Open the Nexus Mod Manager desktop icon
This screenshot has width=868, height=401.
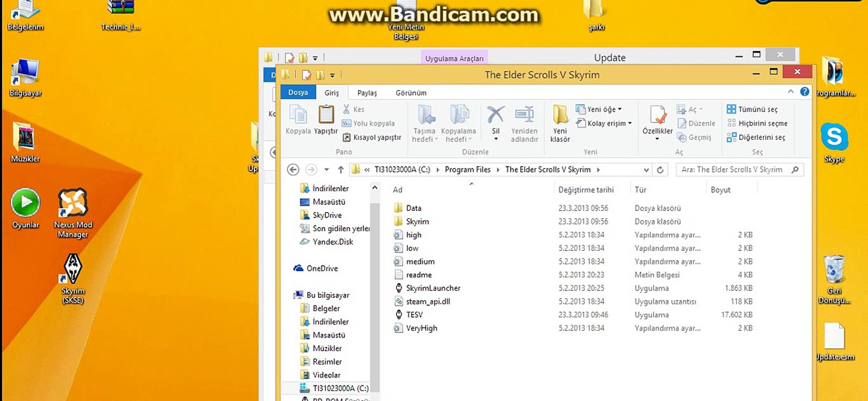point(73,203)
